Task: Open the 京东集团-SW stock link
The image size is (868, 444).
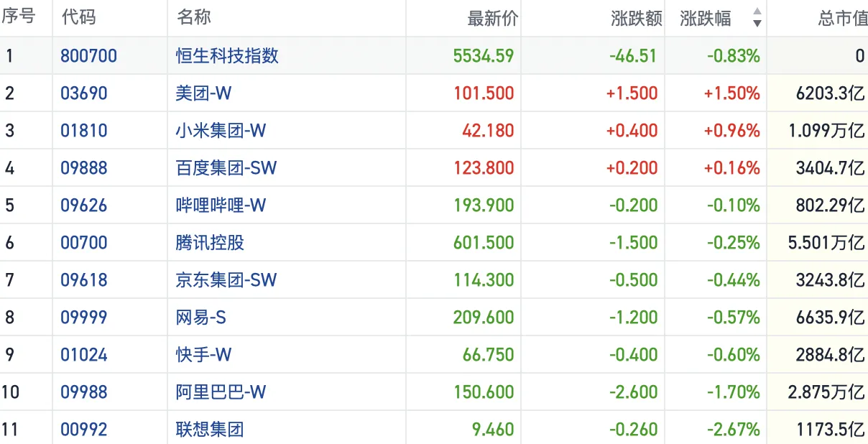Action: pos(226,279)
